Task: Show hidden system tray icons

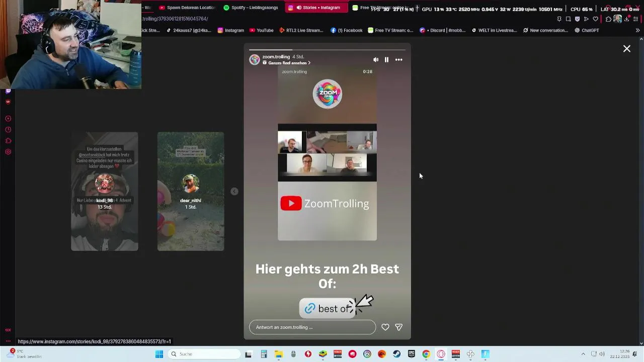Action: coord(583,354)
